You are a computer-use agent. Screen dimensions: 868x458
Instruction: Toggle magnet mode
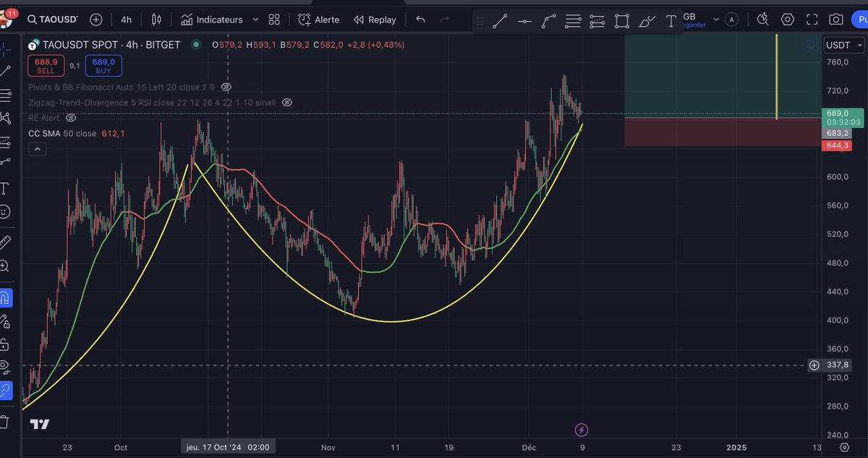(5, 297)
